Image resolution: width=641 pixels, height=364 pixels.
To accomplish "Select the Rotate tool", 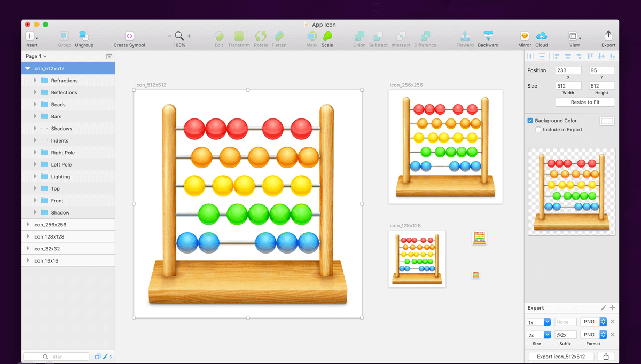I will [x=261, y=36].
